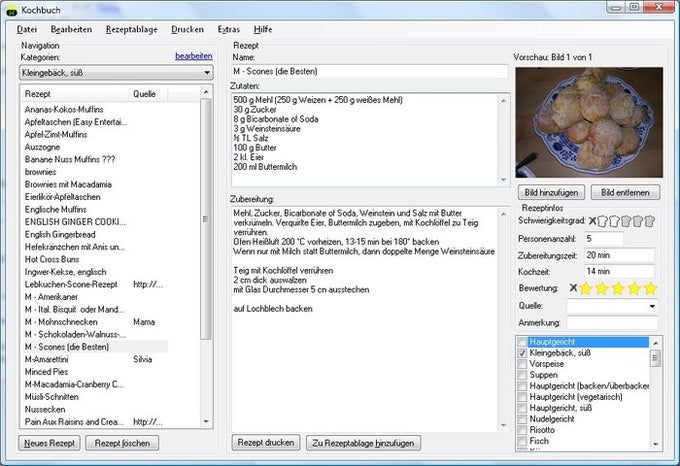Click the recipe list scrollbar thumb
This screenshot has height=466, width=680.
206,219
